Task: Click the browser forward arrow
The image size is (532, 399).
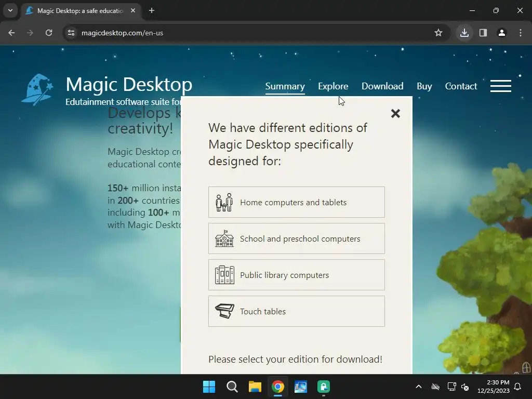Action: pyautogui.click(x=30, y=33)
